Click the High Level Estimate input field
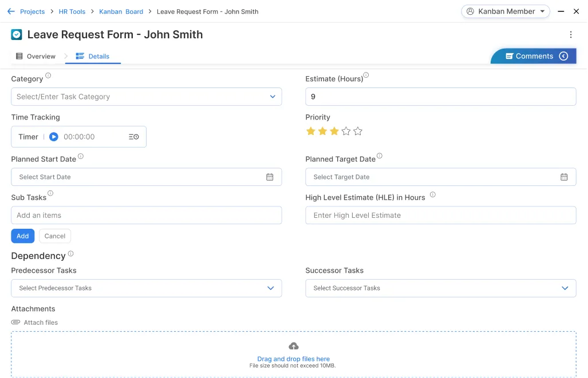 point(440,216)
